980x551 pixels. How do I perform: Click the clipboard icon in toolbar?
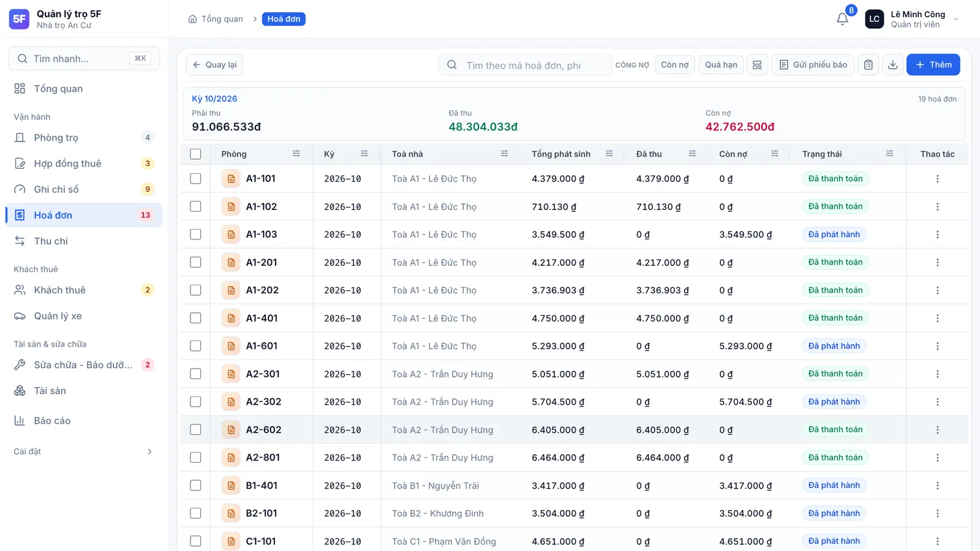coord(869,65)
